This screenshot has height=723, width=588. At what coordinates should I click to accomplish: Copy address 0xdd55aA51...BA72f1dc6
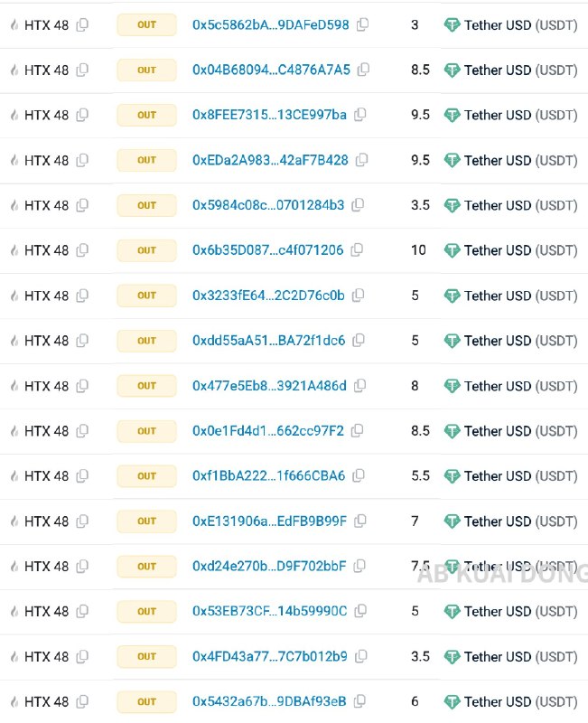point(358,341)
